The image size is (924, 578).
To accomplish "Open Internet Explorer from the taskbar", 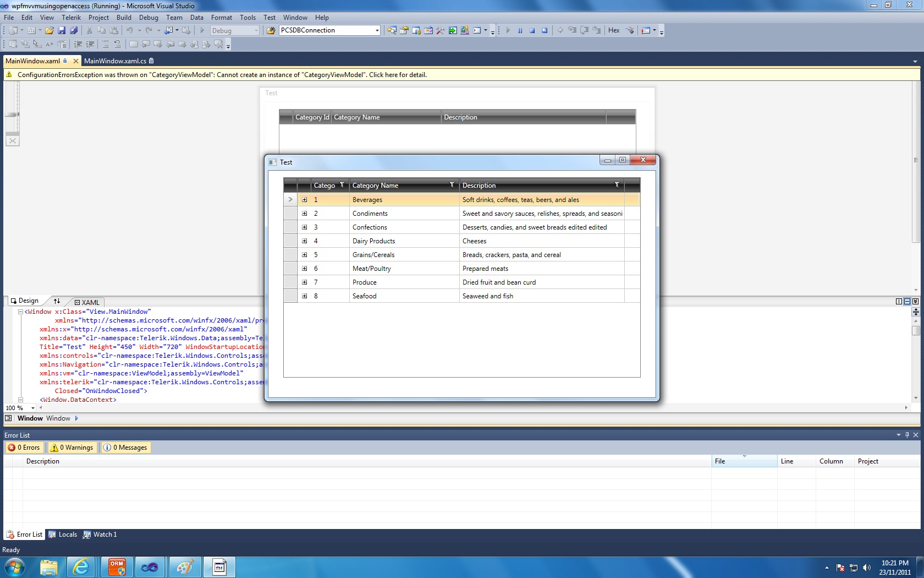I will point(81,567).
